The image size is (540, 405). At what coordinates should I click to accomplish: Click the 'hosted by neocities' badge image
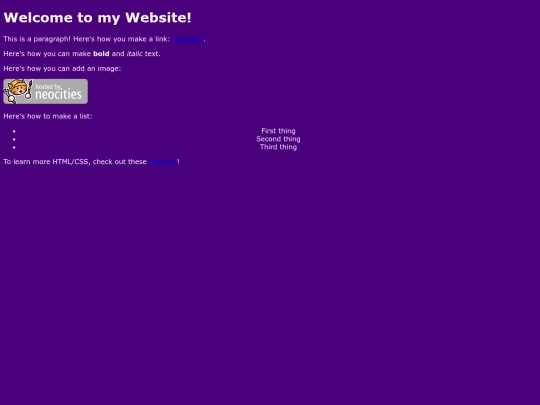(x=45, y=92)
